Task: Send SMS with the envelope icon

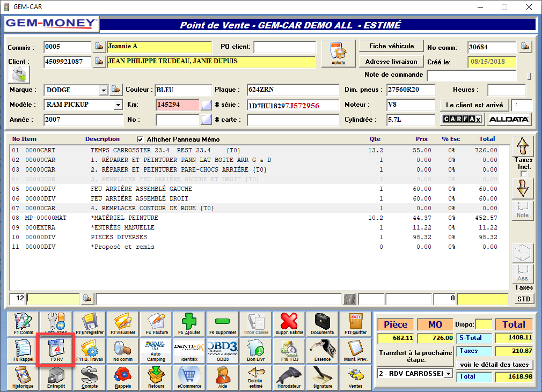Action: [19, 75]
